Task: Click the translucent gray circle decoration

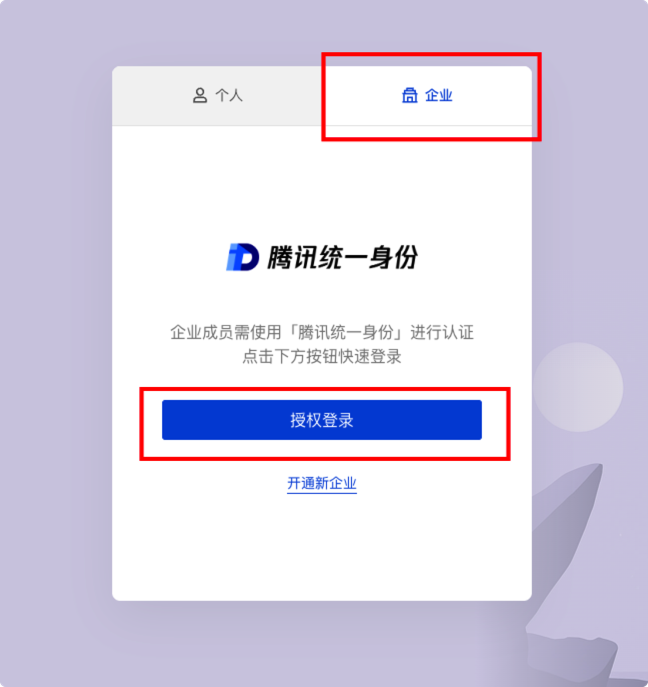Action: point(578,387)
